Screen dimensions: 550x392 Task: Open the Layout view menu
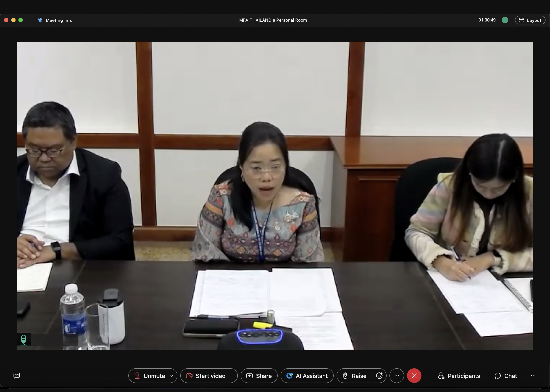tap(530, 20)
